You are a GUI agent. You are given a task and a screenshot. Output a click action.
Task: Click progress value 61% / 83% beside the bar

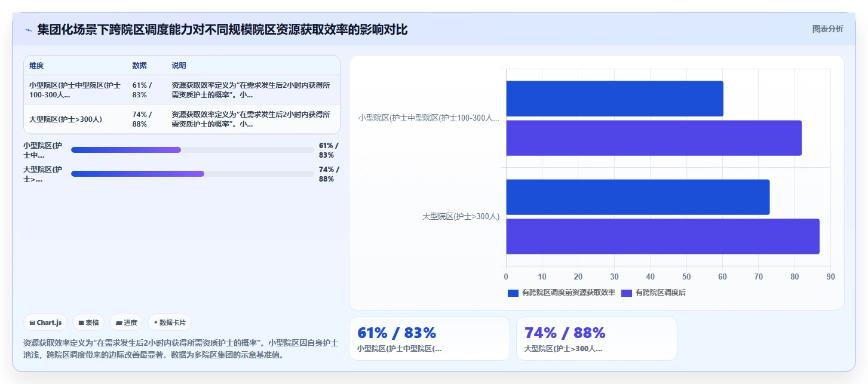tap(329, 150)
